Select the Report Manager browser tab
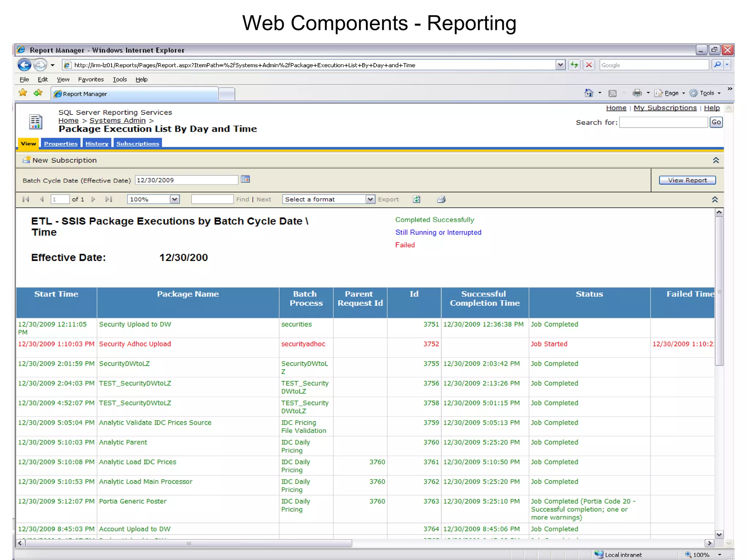 click(135, 94)
